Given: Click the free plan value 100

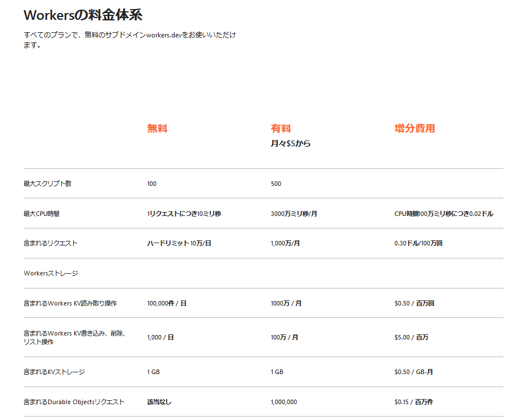Looking at the screenshot, I should pos(152,184).
